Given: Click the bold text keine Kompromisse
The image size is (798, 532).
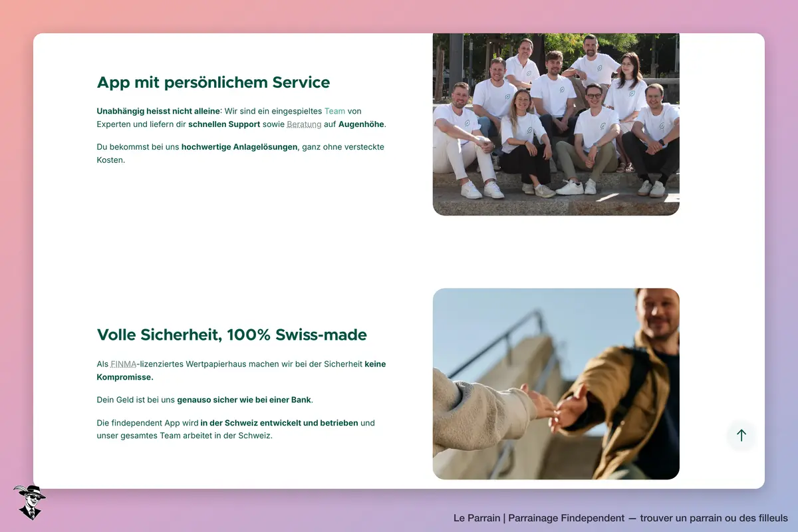Looking at the screenshot, I should click(241, 370).
